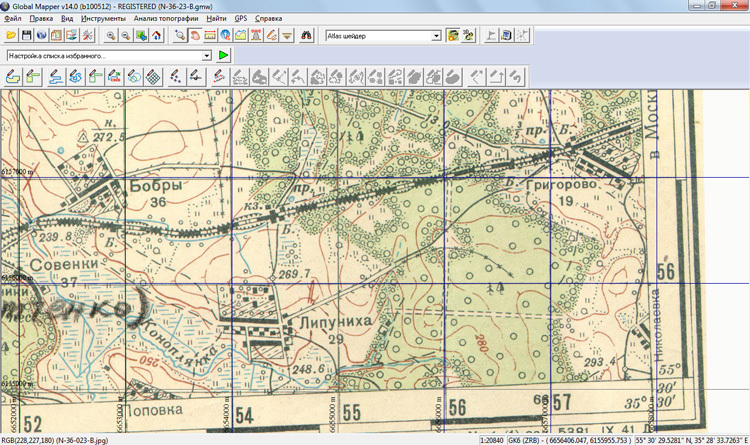This screenshot has width=750, height=445.
Task: Click the Create Regular Grid icon
Action: click(153, 77)
